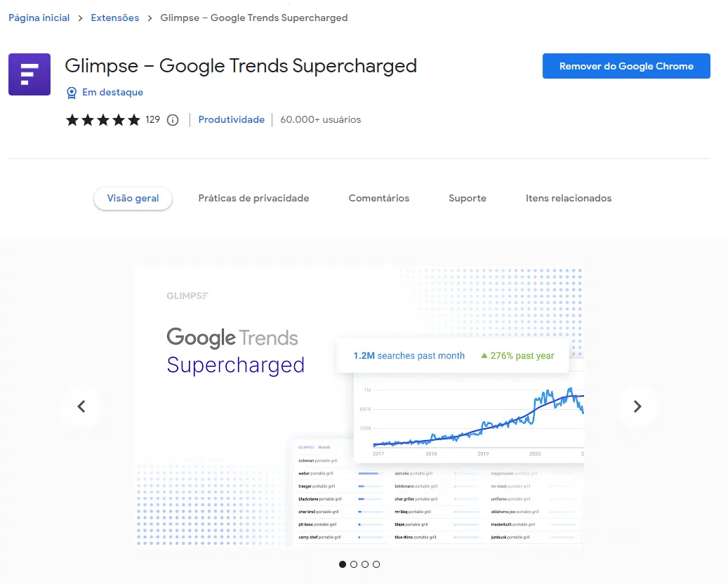The image size is (728, 584).
Task: Select the third carousel navigation dot
Action: pos(365,564)
